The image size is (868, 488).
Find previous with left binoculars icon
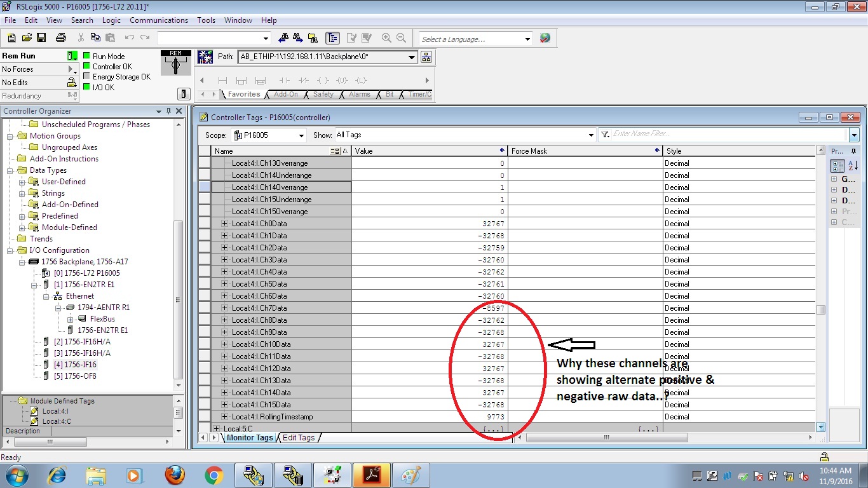(283, 38)
